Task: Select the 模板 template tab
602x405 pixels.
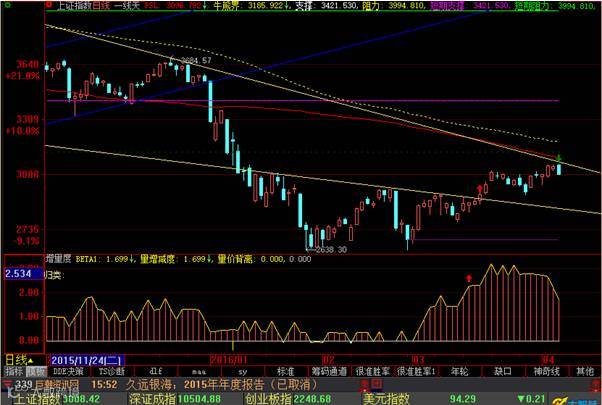Action: click(x=36, y=372)
